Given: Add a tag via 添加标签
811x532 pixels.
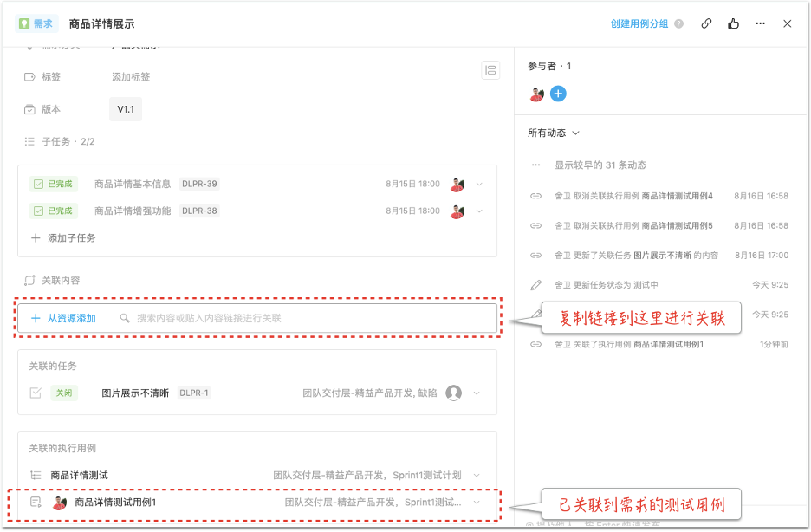Looking at the screenshot, I should point(131,77).
